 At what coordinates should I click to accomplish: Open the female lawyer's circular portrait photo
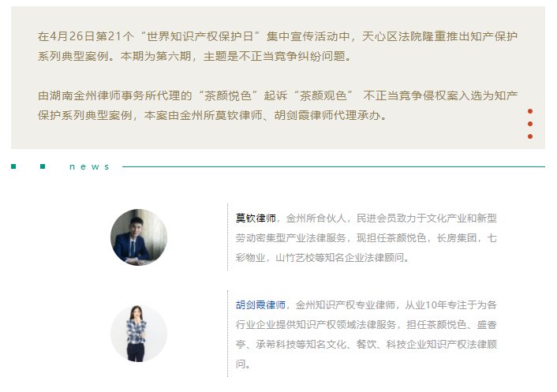139,334
